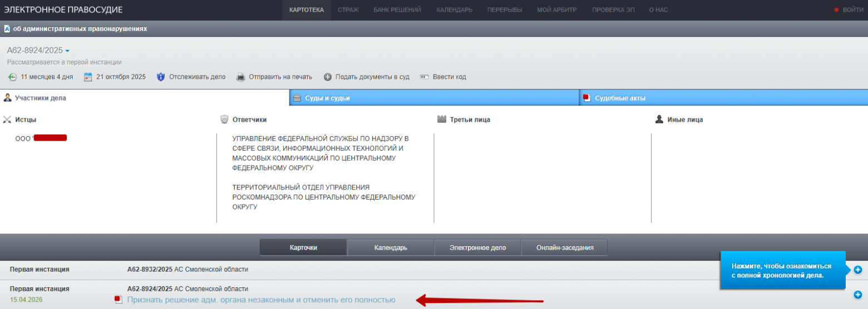Click Рассматривается в первой инстанции status
The width and height of the screenshot is (868, 309).
(x=64, y=62)
